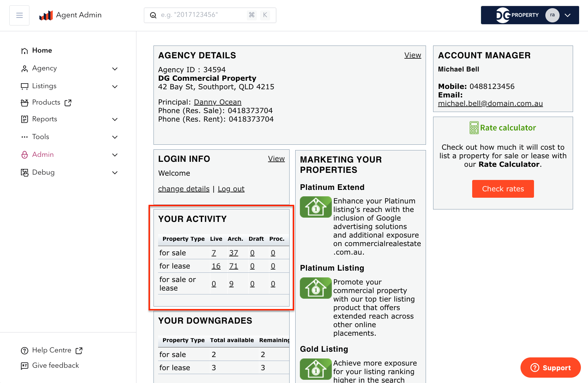Go to Home in the sidebar
588x383 pixels.
point(42,50)
